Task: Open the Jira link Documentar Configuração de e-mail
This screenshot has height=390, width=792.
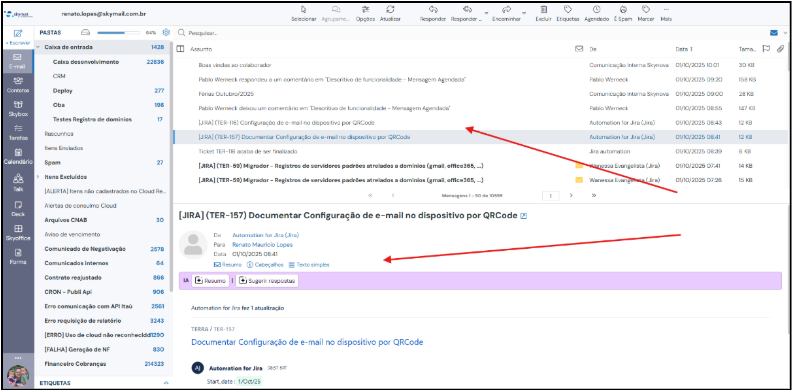Action: (x=307, y=342)
